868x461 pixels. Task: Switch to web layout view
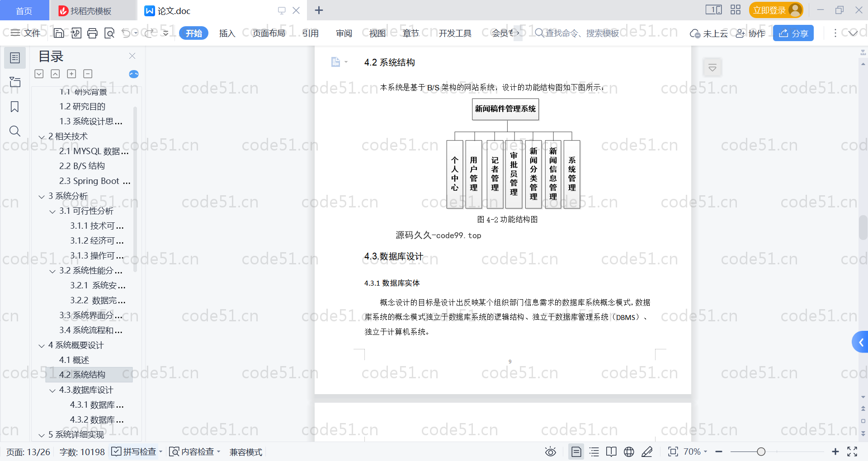click(x=629, y=452)
